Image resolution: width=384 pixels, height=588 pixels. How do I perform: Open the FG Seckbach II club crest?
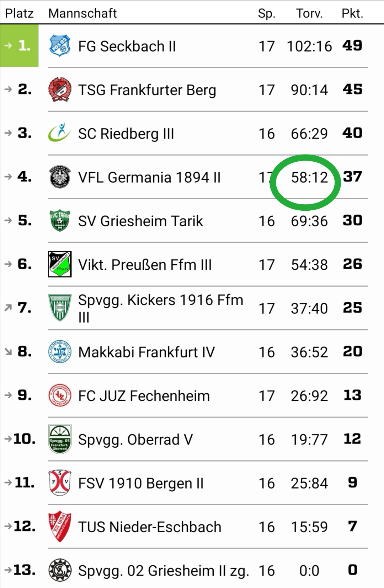59,46
